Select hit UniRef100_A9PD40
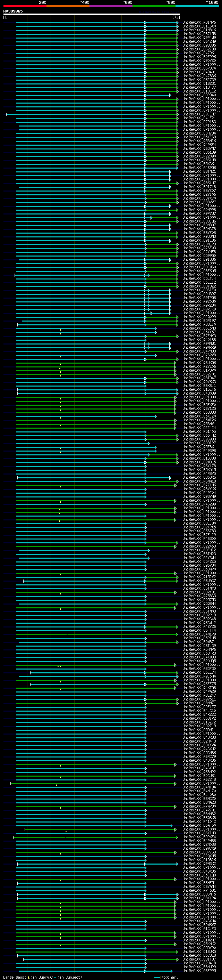 tap(199, 95)
